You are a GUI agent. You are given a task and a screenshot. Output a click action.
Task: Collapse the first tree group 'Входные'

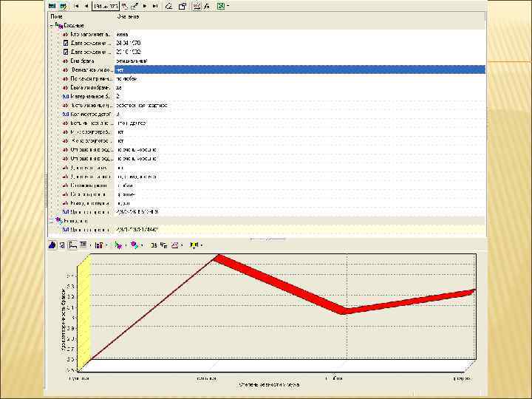coord(51,24)
